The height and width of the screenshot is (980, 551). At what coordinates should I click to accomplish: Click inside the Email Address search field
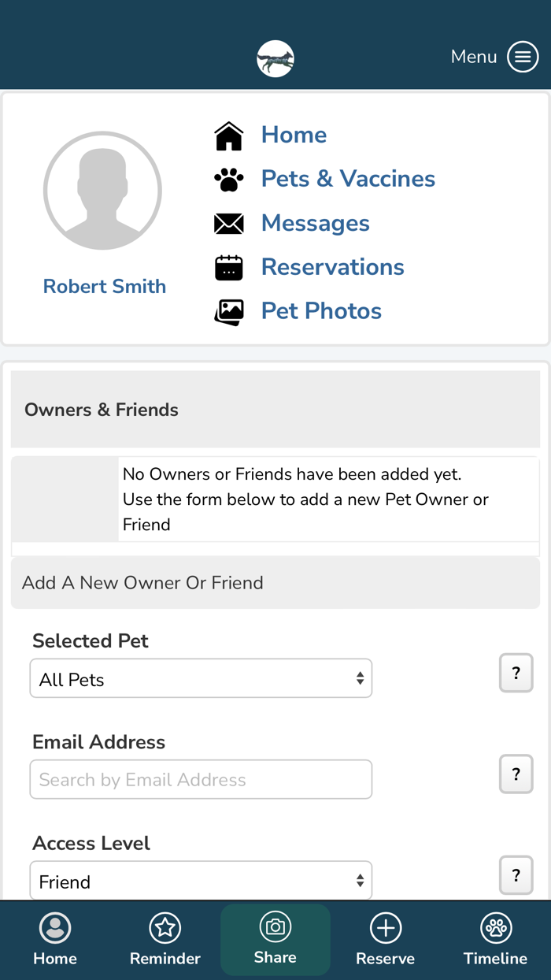point(201,779)
